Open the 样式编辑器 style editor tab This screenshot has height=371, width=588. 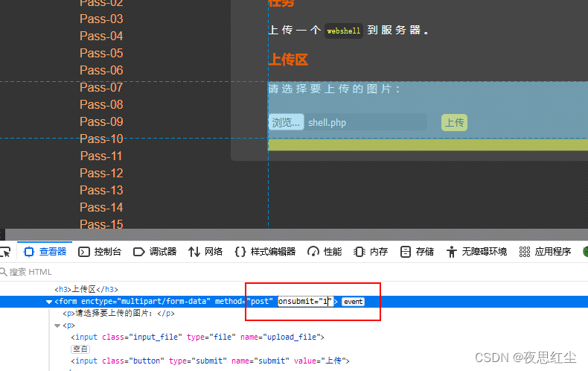265,252
